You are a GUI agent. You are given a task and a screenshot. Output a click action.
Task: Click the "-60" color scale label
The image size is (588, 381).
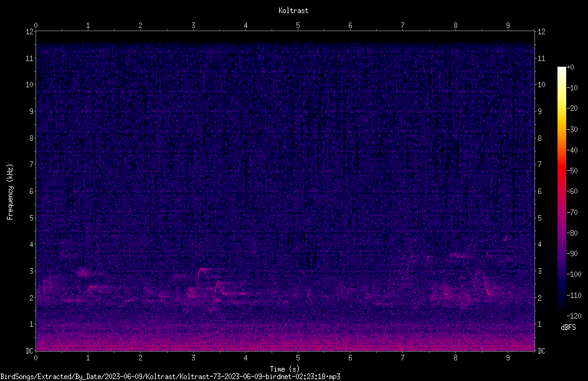pyautogui.click(x=572, y=191)
